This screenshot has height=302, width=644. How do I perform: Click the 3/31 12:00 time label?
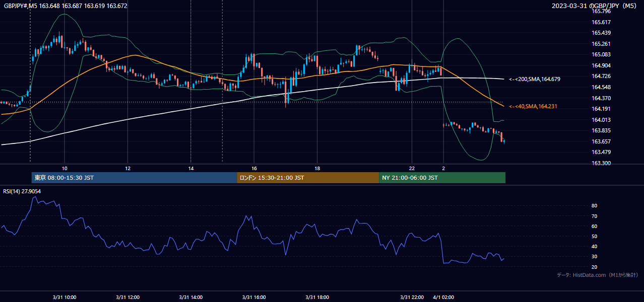pyautogui.click(x=127, y=297)
